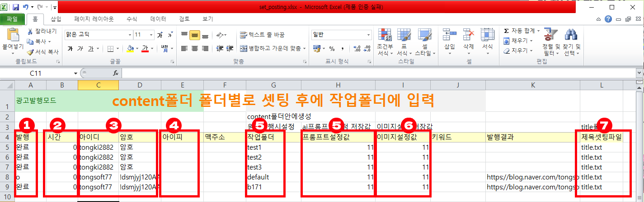Click the green 파일 (File) button
This screenshot has height=202, width=644.
(12, 19)
